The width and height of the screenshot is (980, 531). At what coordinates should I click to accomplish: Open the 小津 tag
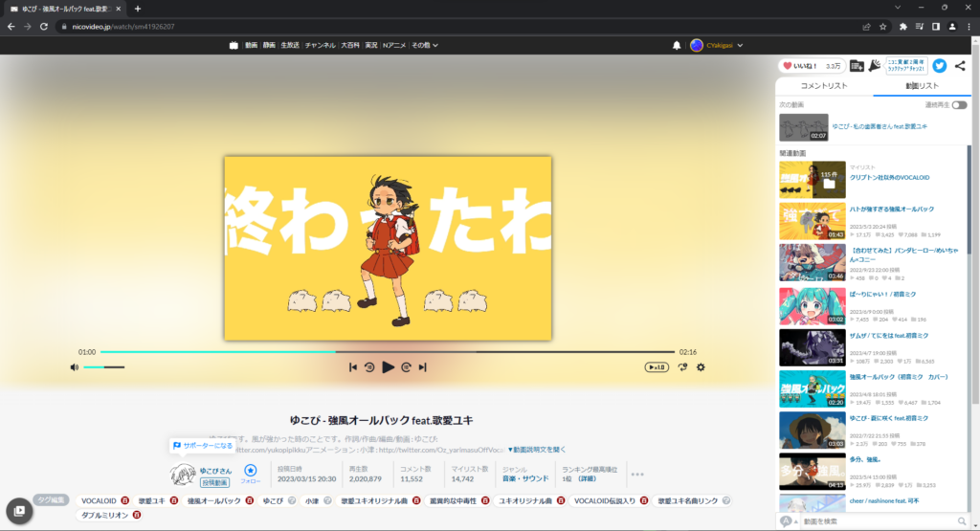(x=312, y=500)
